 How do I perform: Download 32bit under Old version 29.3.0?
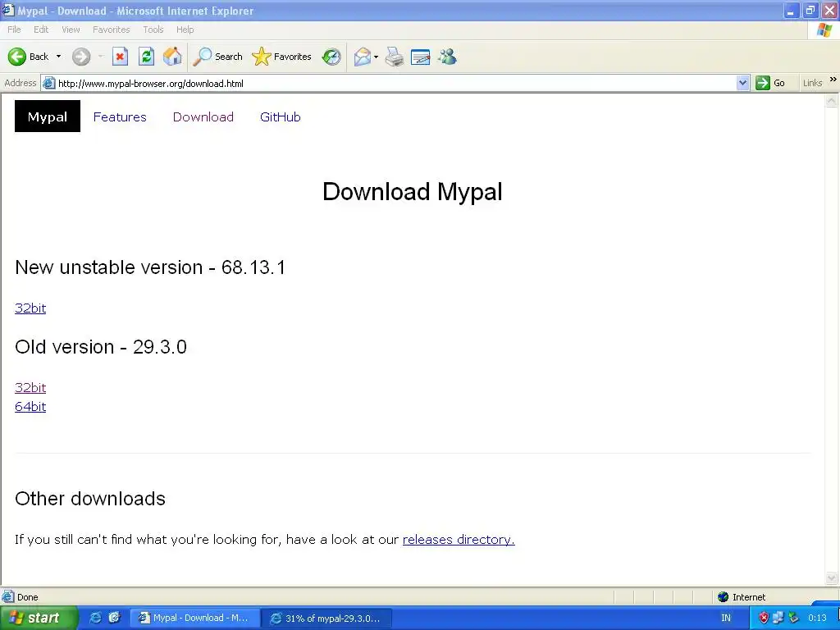click(x=30, y=387)
